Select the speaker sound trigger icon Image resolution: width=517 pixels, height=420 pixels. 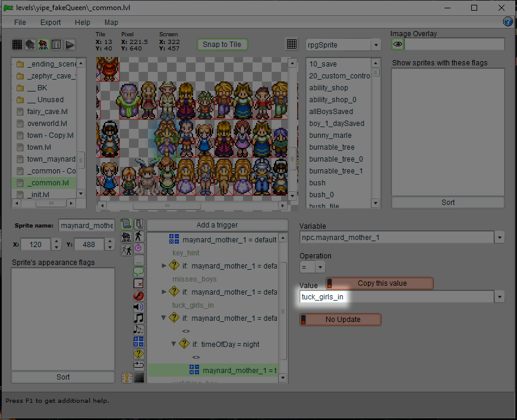point(138,307)
